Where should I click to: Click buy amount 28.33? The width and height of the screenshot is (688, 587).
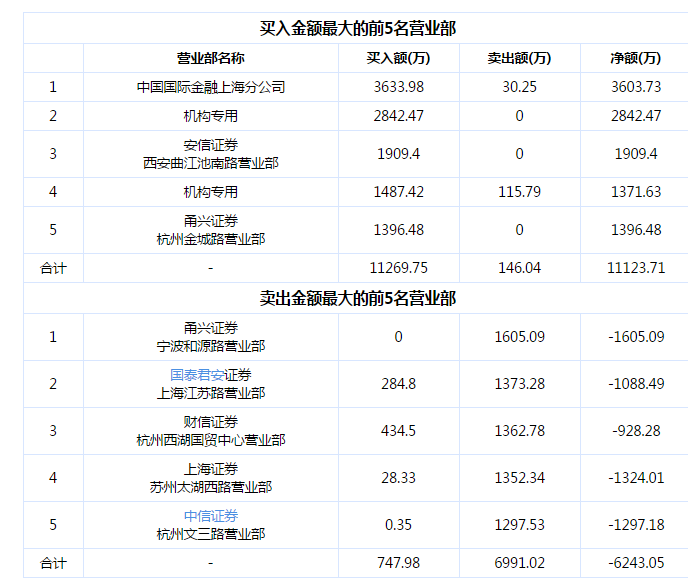tap(398, 478)
